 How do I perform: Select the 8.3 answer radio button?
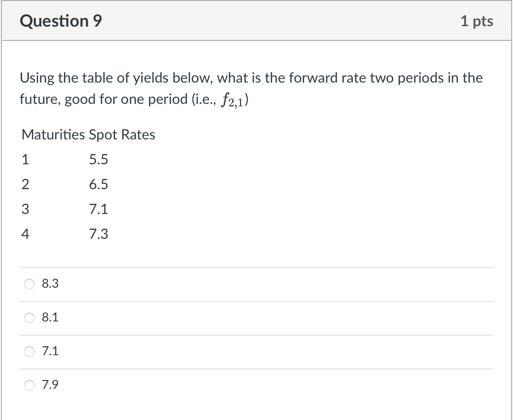[x=29, y=284]
